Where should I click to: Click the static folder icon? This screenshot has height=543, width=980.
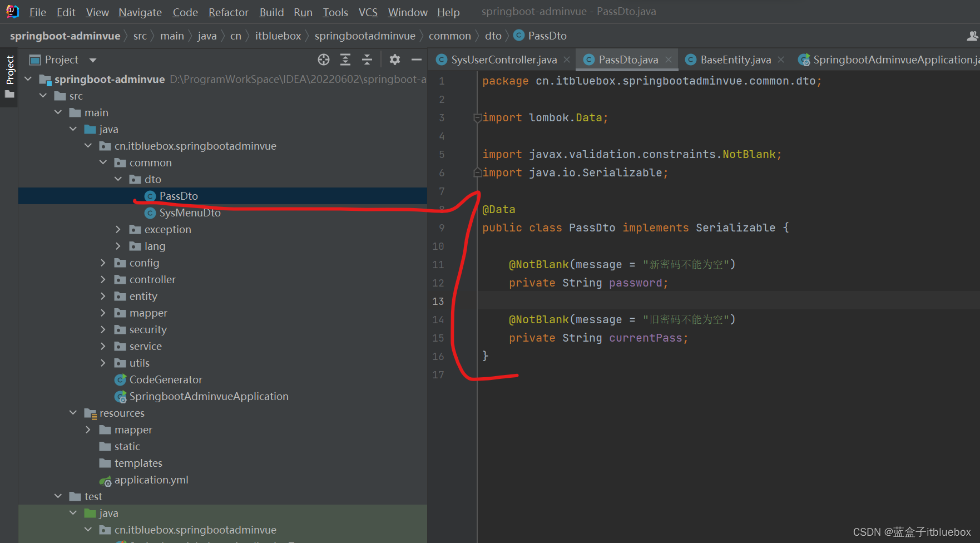[105, 446]
